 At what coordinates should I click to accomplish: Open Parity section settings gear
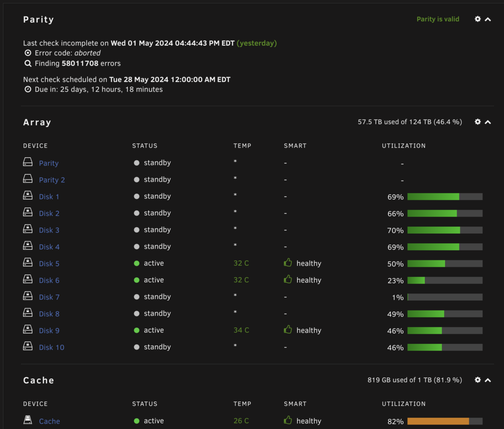(x=478, y=19)
